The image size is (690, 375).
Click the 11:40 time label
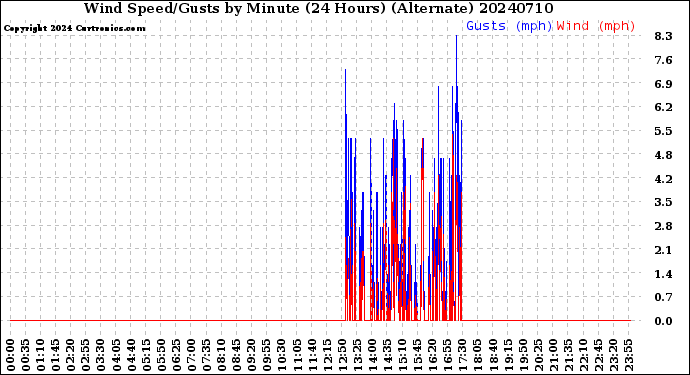point(312,355)
